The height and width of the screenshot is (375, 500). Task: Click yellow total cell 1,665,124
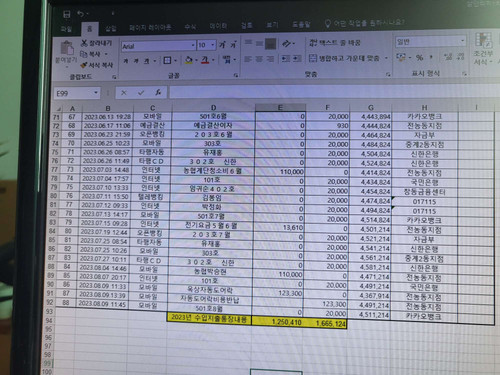pos(325,323)
